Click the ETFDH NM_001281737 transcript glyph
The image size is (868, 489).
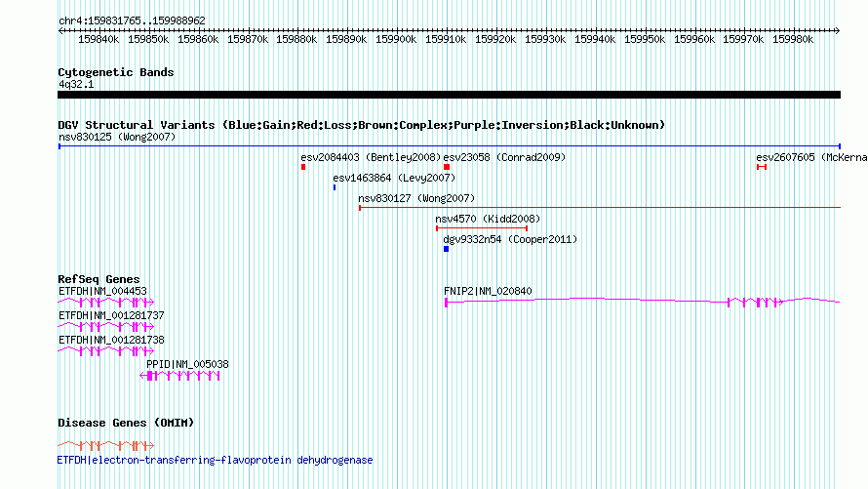(105, 327)
